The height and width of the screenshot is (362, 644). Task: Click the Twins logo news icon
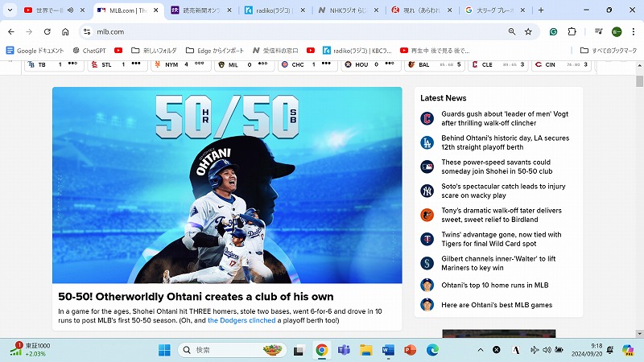427,239
